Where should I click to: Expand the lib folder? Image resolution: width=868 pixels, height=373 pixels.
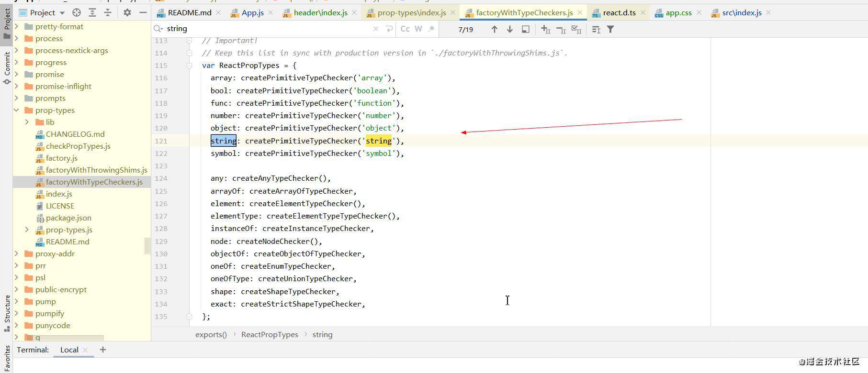coord(27,122)
